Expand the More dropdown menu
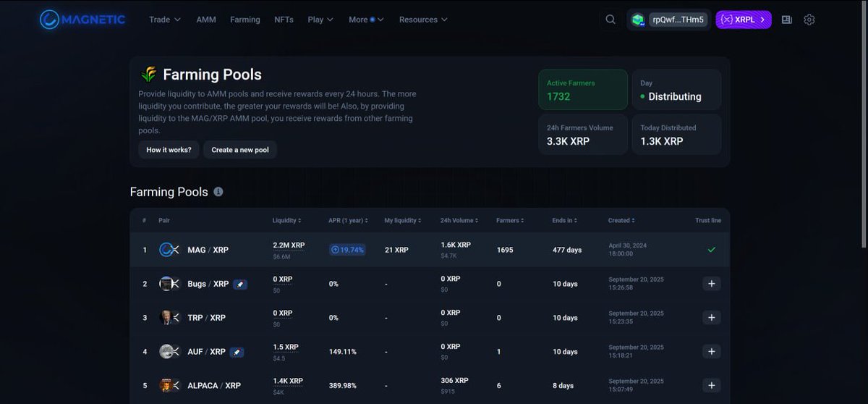This screenshot has height=404, width=868. (366, 20)
